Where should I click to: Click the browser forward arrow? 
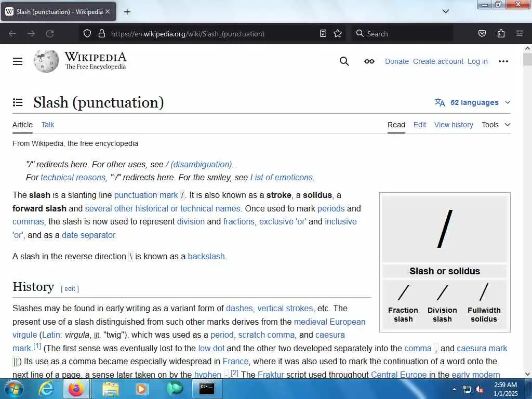[x=31, y=34]
